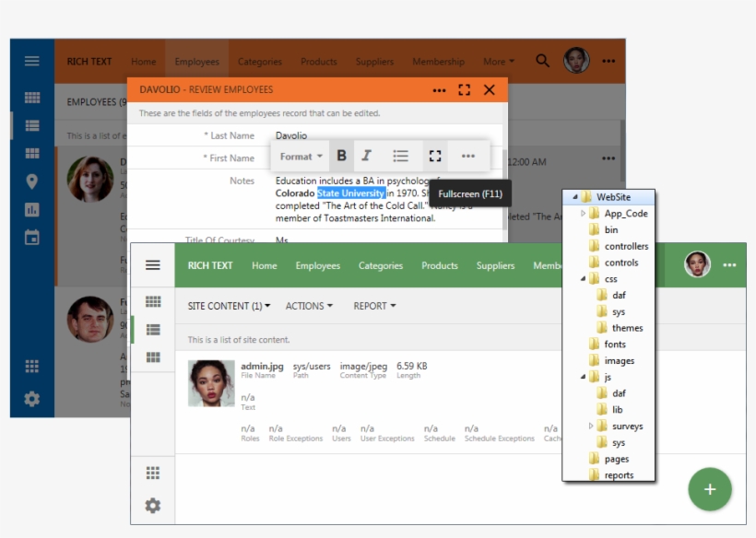Expand the App_Code folder in the tree
This screenshot has height=538, width=756.
pyautogui.click(x=582, y=211)
